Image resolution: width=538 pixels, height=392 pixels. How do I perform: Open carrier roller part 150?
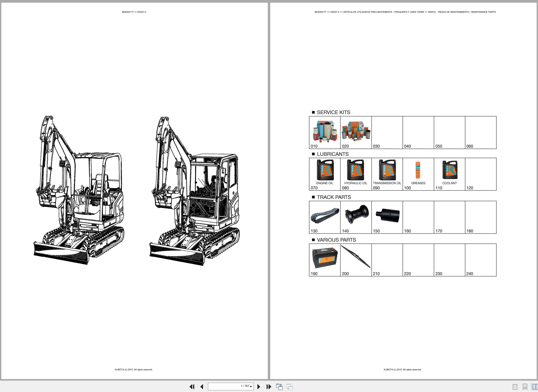click(387, 217)
